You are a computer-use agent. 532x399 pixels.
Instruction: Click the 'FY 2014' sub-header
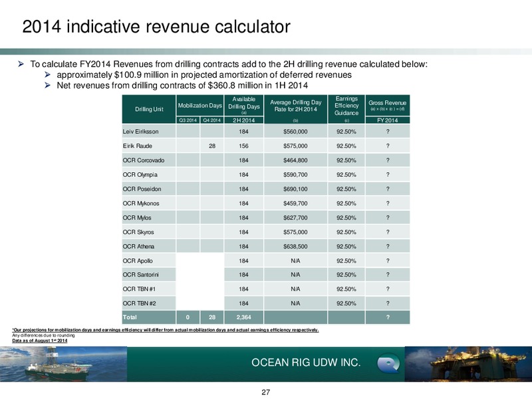388,120
